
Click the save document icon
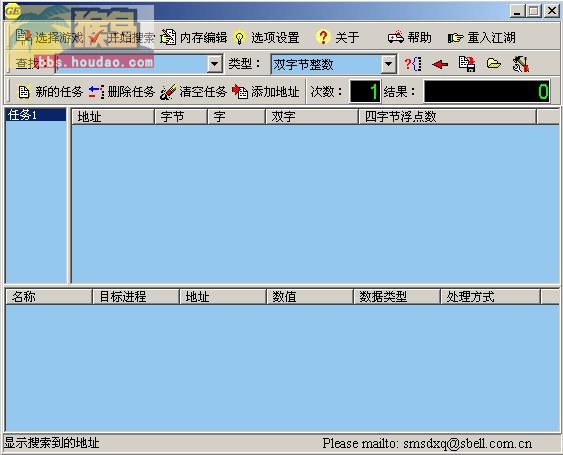click(x=467, y=64)
